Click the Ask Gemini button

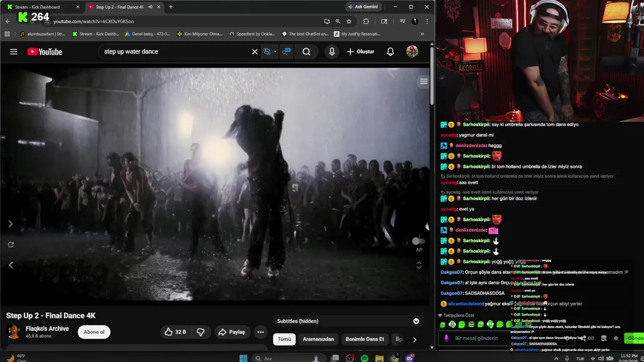point(363,7)
